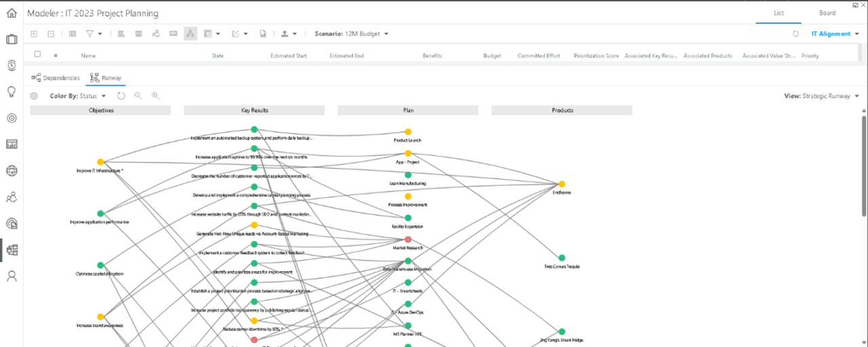Switch to the Dependencies tab
The height and width of the screenshot is (347, 868).
click(56, 78)
